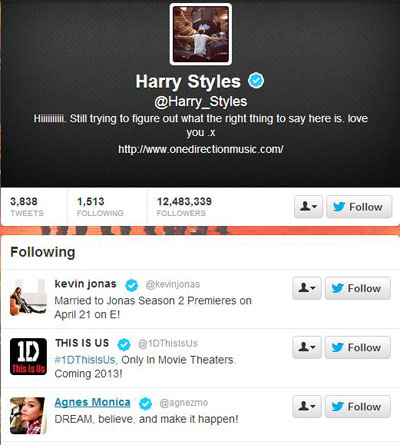Open the 1D This Is Us avatar
The width and height of the screenshot is (400, 445).
(x=28, y=356)
